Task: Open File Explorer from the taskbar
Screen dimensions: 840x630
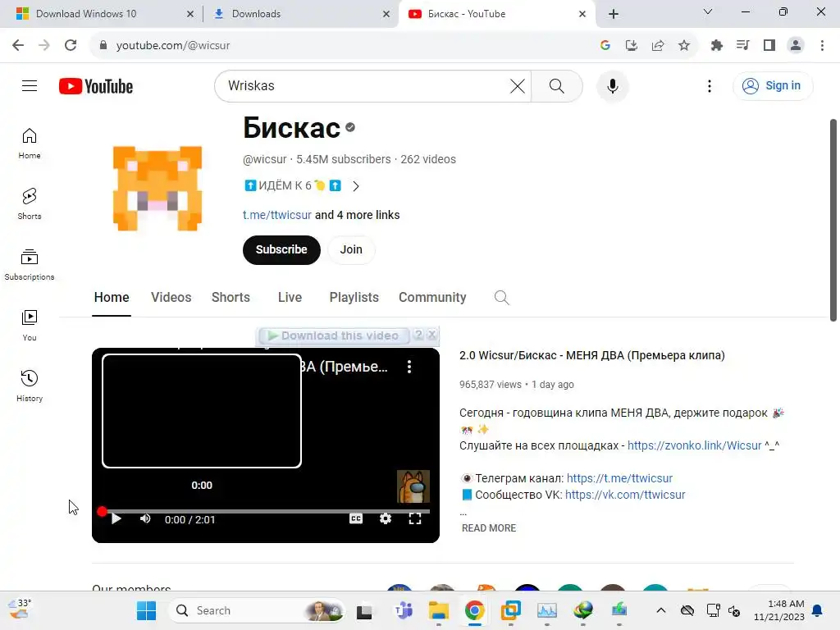Action: 438,610
